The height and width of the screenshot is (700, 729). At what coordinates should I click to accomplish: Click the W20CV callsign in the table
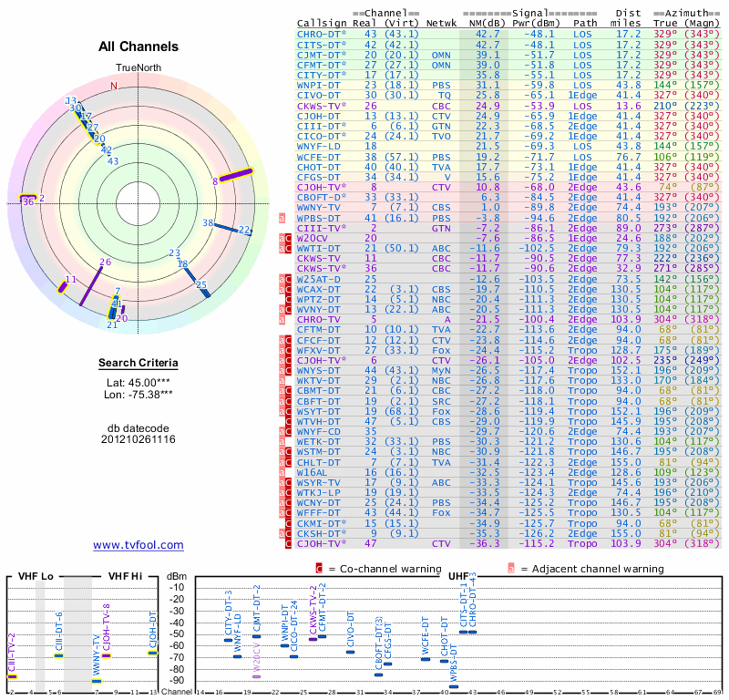coord(315,238)
